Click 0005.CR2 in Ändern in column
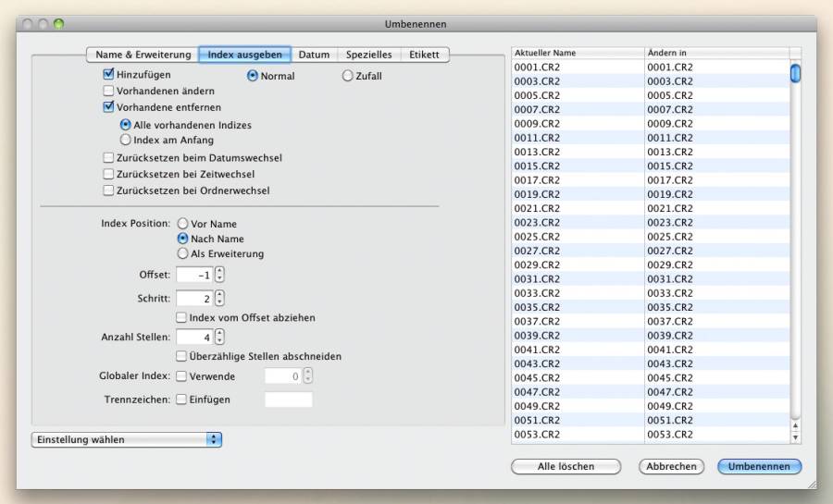Viewport: 833px width, 504px height. pos(670,95)
